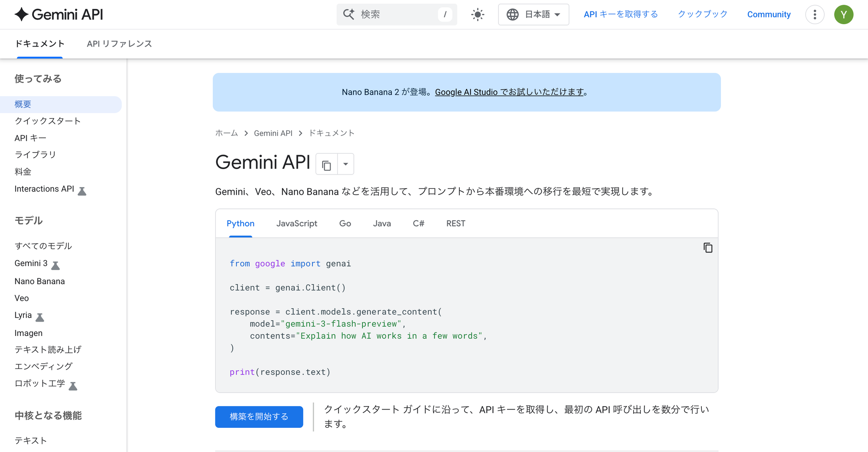Click the flask icon beside Interactions API
Viewport: 868px width, 452px height.
coord(82,191)
